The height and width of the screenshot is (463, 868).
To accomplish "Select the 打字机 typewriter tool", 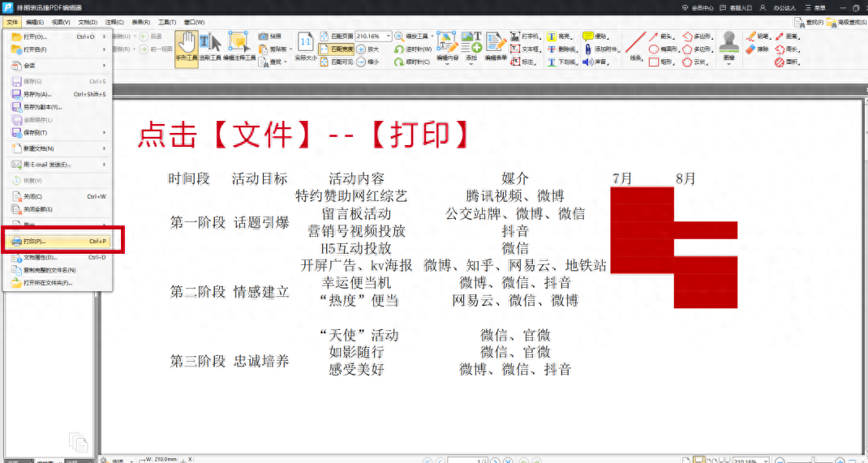I will (525, 36).
